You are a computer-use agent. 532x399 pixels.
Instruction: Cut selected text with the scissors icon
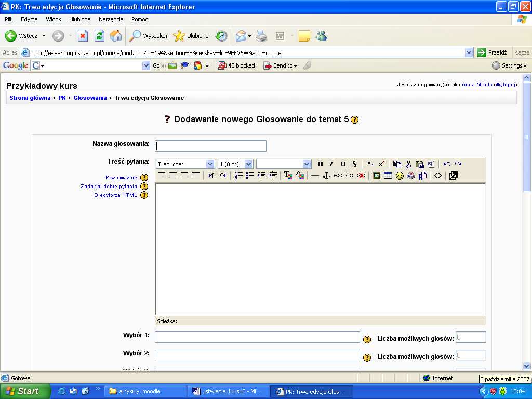pyautogui.click(x=408, y=164)
